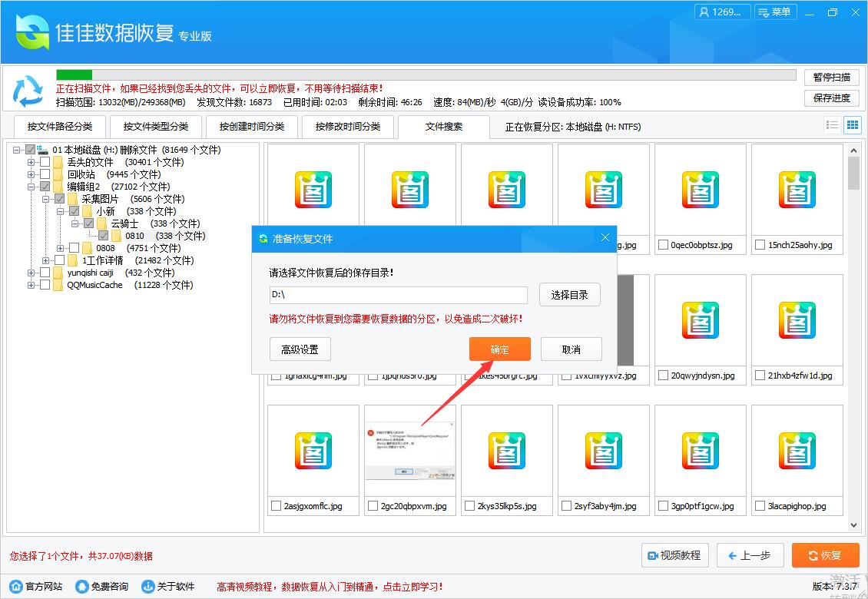Click the save directory path field
The height and width of the screenshot is (599, 868).
click(398, 295)
